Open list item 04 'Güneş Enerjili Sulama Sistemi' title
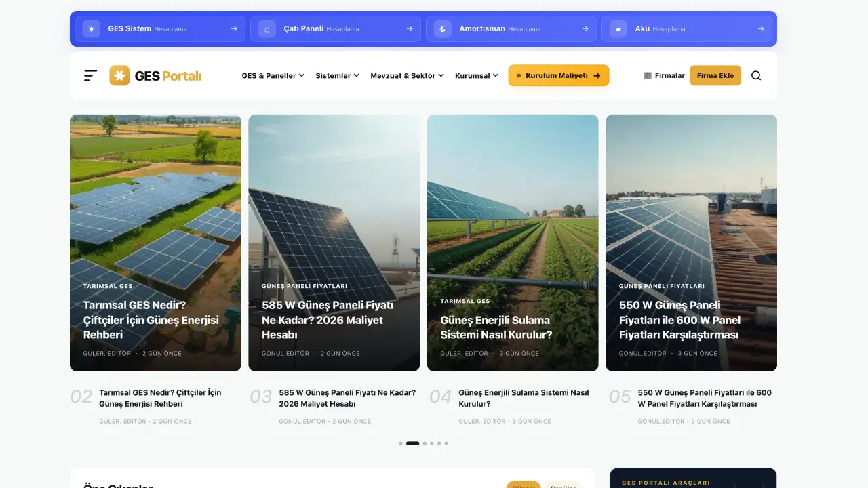Screen dimensions: 868x488 pos(524,398)
